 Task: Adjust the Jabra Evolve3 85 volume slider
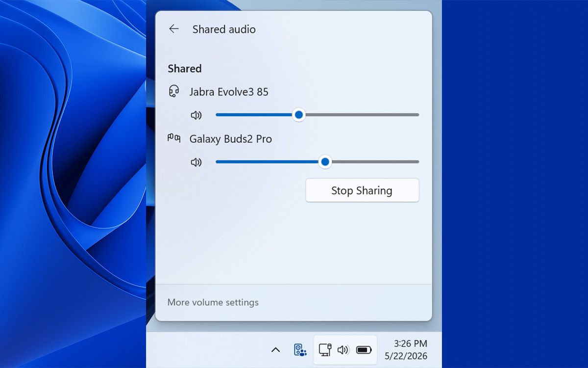click(x=317, y=115)
